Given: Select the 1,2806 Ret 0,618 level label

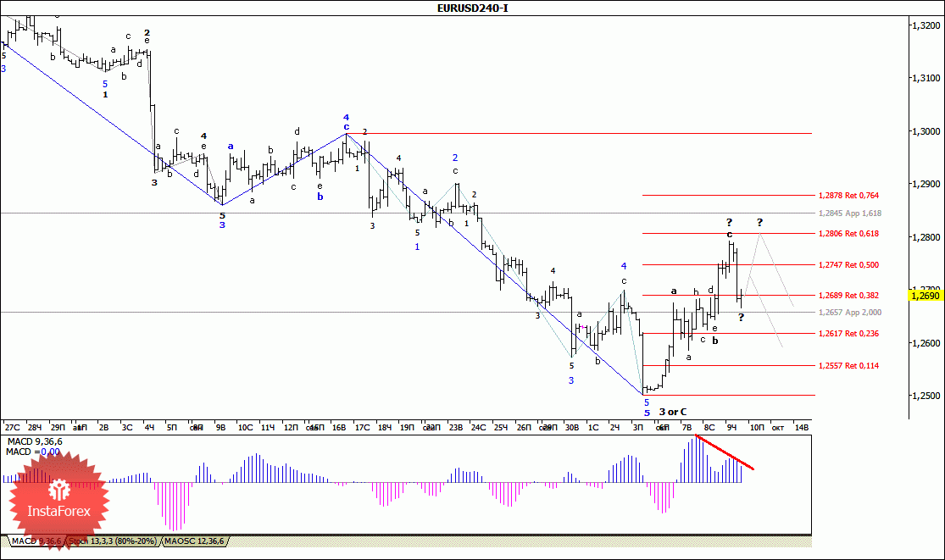Looking at the screenshot, I should (x=848, y=233).
